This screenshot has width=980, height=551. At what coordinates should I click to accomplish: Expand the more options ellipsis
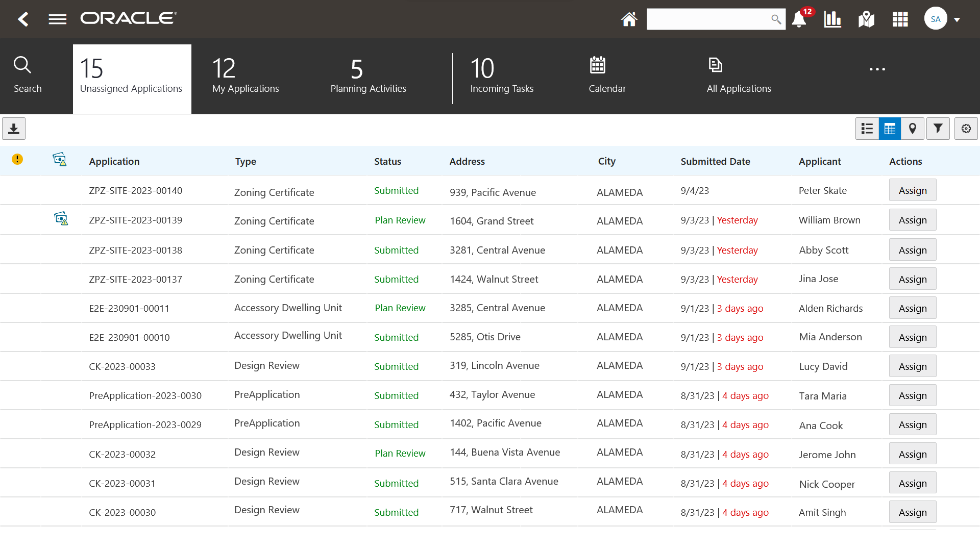(877, 69)
